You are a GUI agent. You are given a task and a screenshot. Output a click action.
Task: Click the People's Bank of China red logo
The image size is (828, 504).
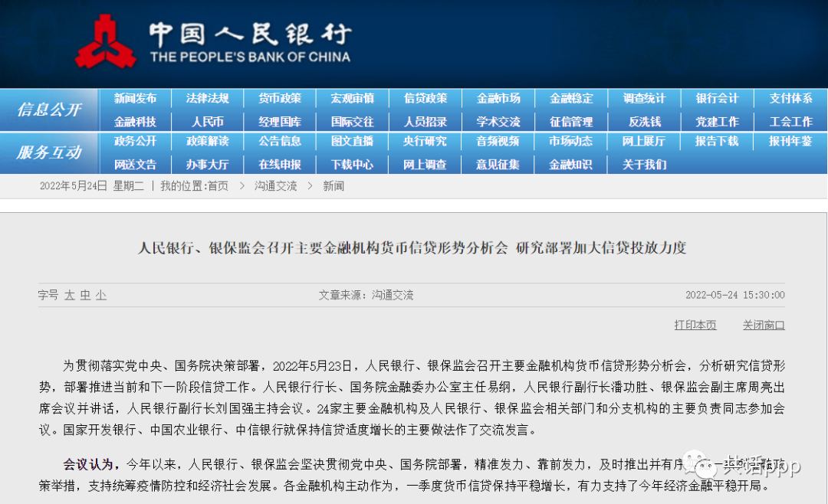point(106,41)
